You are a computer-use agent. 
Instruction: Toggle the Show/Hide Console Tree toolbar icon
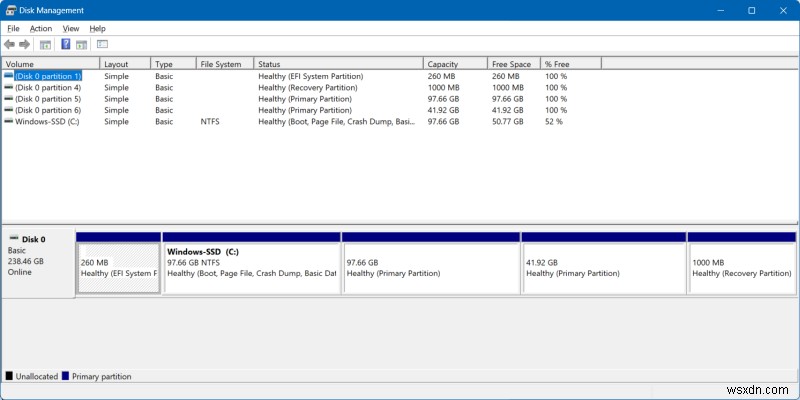[45, 44]
